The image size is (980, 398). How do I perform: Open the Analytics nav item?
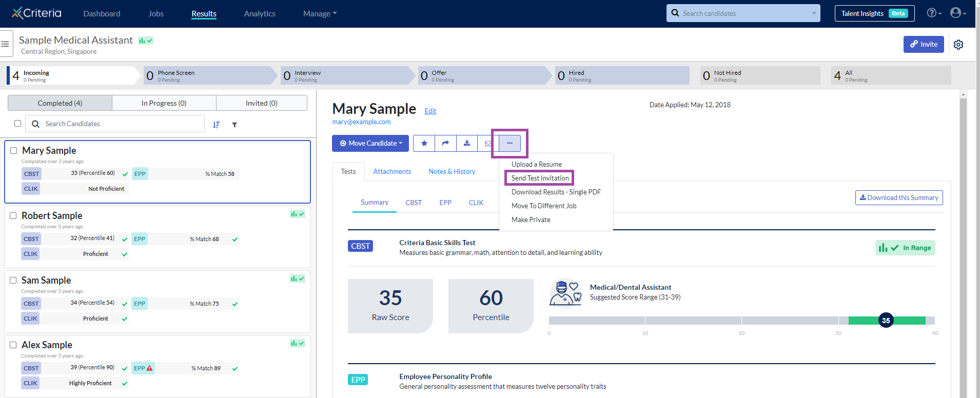point(260,14)
